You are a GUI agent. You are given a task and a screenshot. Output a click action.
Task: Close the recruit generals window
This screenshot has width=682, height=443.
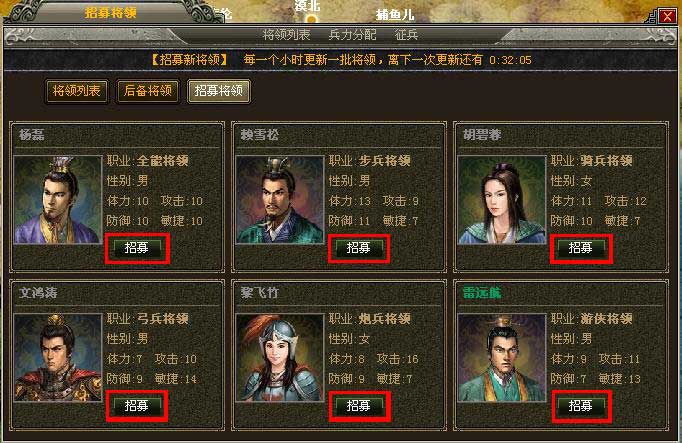tap(667, 17)
